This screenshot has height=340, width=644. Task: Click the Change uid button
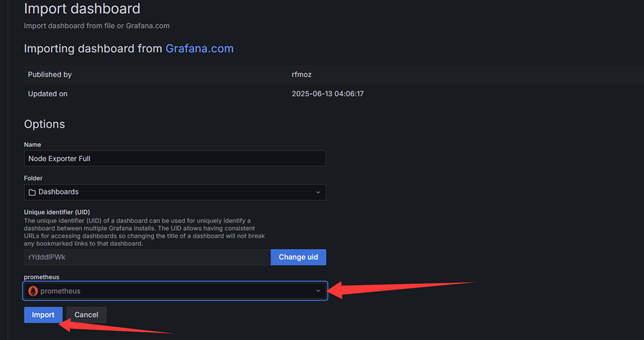click(x=299, y=257)
